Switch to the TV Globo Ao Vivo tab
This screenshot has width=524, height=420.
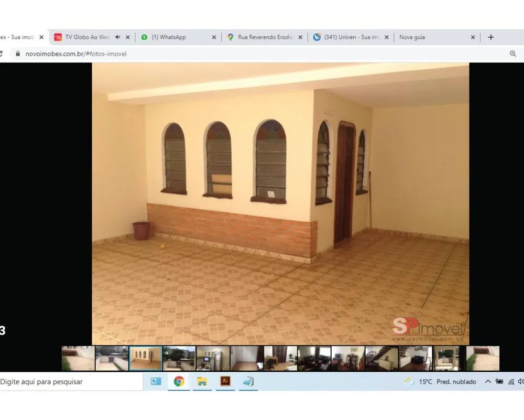[x=88, y=37]
